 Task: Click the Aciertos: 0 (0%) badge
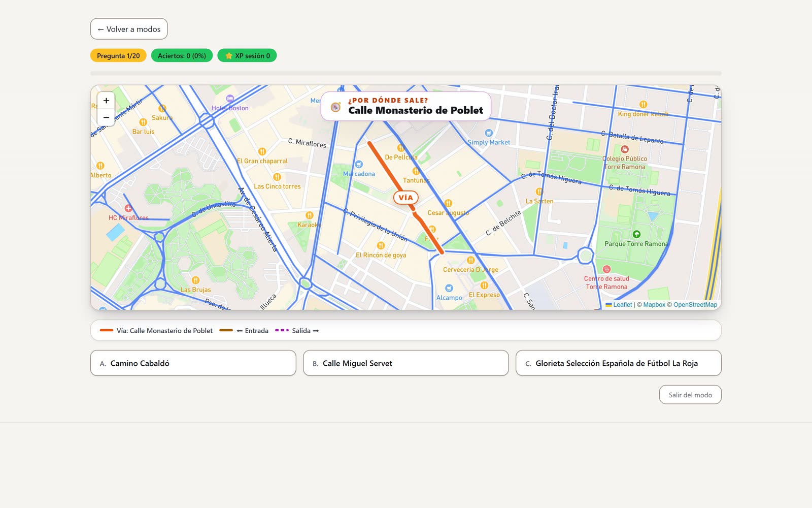click(x=182, y=56)
